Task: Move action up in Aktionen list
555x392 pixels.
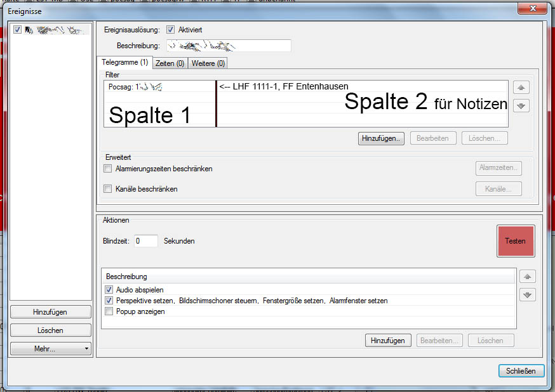Action: [x=528, y=277]
